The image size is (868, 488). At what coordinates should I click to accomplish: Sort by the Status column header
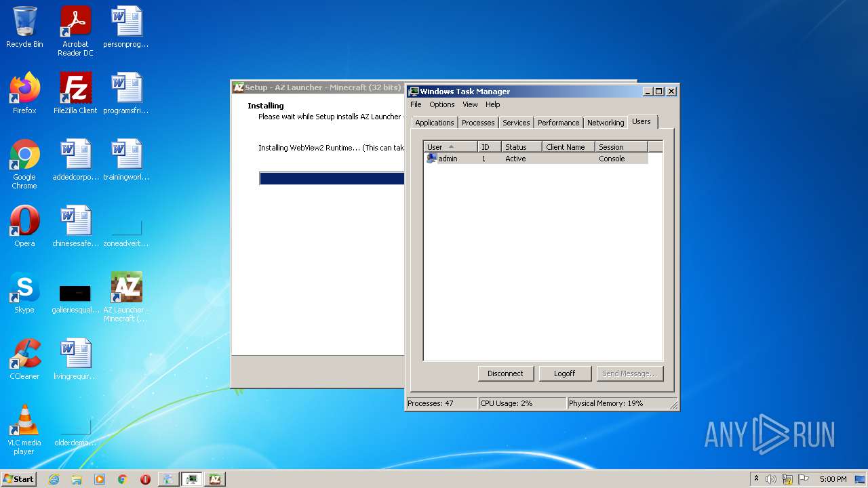(x=521, y=147)
